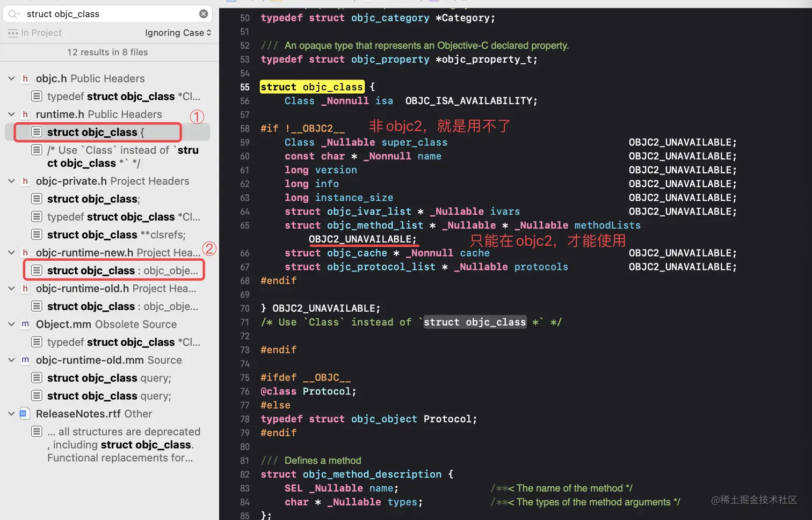Click the objc-runtime-old.h header file icon
The height and width of the screenshot is (520, 812).
pyautogui.click(x=25, y=288)
